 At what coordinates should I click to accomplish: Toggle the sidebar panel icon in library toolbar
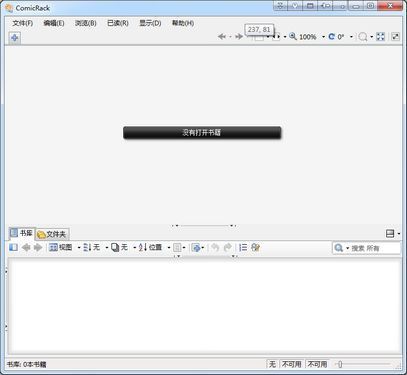(13, 247)
